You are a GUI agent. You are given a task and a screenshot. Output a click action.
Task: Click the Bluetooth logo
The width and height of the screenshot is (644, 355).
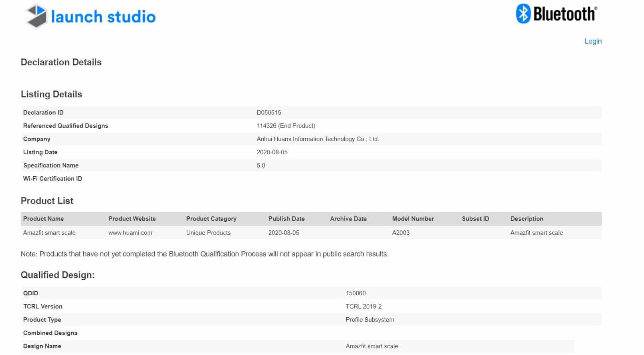pyautogui.click(x=557, y=14)
